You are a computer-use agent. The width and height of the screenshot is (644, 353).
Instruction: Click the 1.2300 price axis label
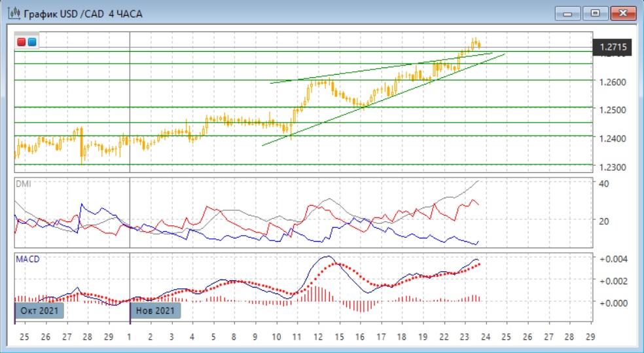pos(613,167)
